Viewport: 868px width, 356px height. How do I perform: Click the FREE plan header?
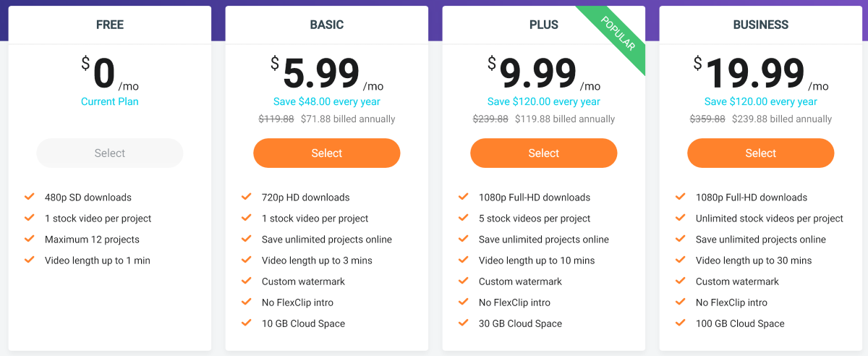pyautogui.click(x=110, y=25)
